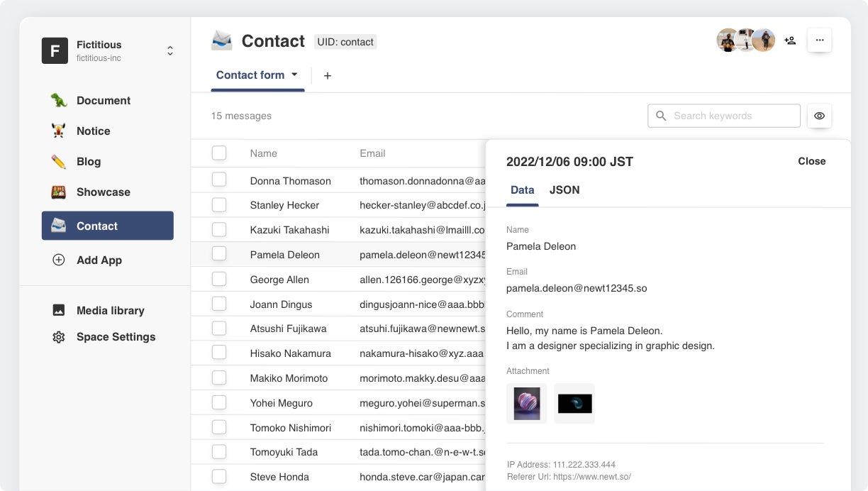Click the Notice app icon
Image resolution: width=868 pixels, height=491 pixels.
(x=59, y=131)
